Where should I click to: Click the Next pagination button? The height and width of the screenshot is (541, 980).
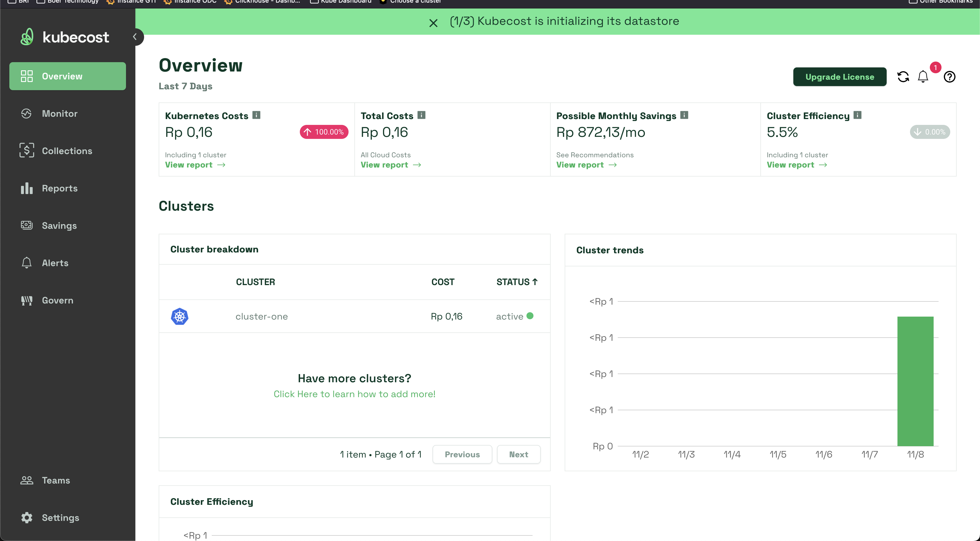(x=518, y=454)
